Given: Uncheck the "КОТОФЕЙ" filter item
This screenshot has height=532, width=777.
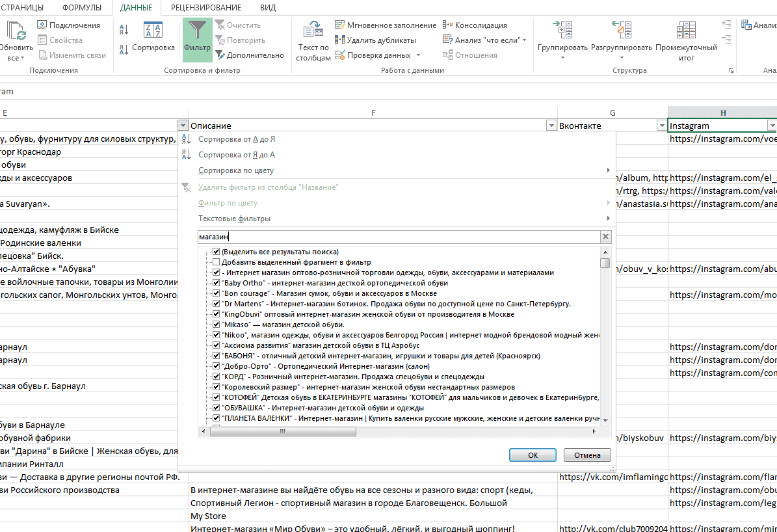Looking at the screenshot, I should 216,397.
